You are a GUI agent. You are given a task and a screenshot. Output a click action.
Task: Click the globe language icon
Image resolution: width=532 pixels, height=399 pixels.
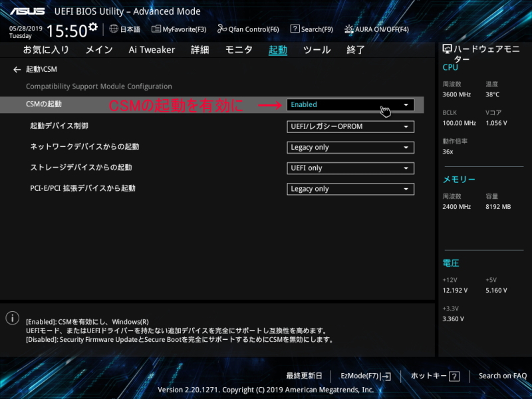[x=114, y=29]
